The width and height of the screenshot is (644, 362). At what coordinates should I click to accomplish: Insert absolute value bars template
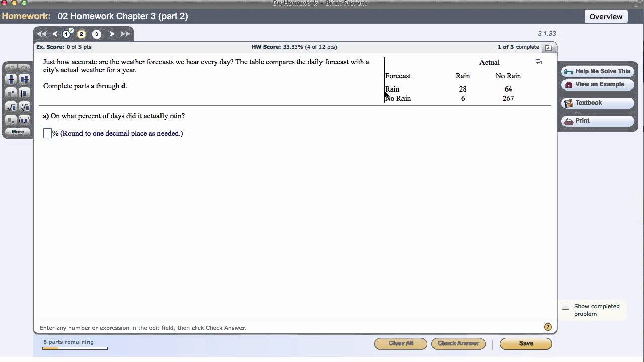(x=24, y=93)
